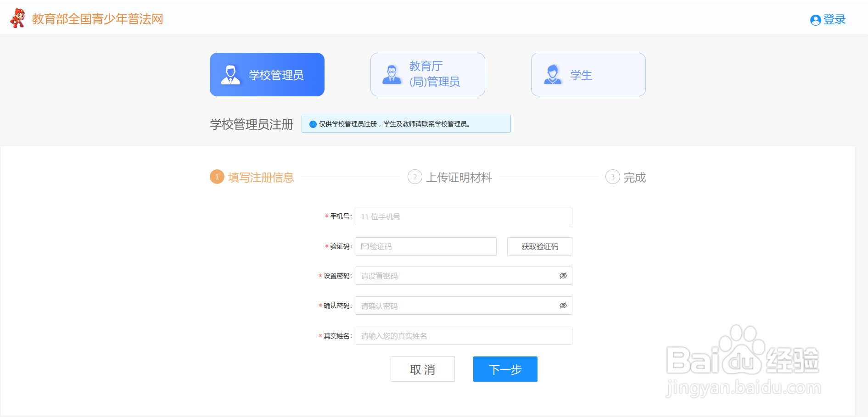Select the 学校管理员 role tab
The width and height of the screenshot is (868, 417).
click(x=267, y=74)
